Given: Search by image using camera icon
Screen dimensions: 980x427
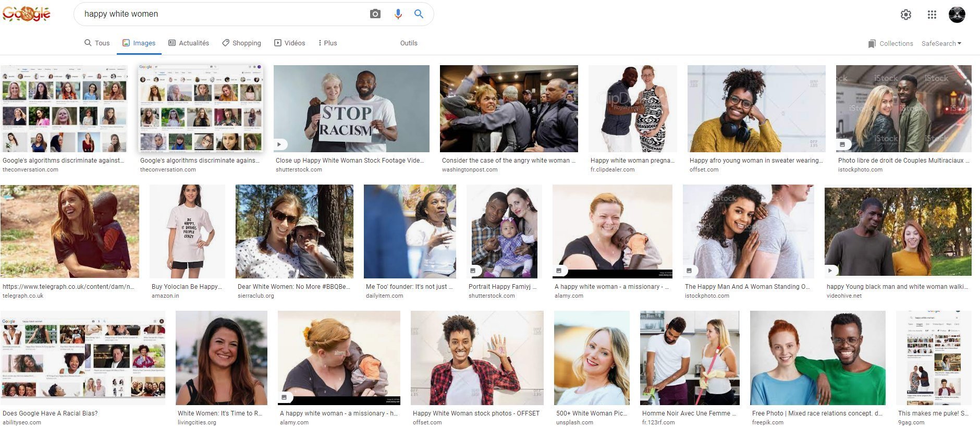Looking at the screenshot, I should point(375,14).
